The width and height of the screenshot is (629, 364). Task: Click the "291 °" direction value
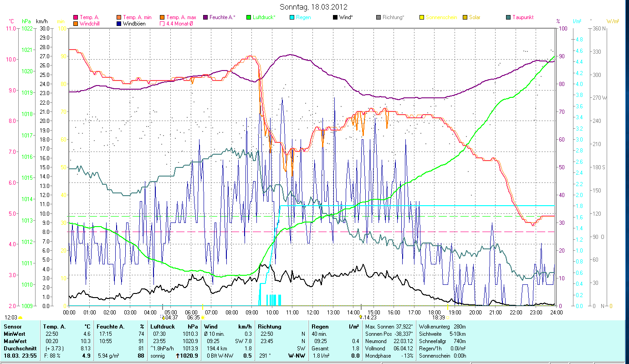click(265, 356)
